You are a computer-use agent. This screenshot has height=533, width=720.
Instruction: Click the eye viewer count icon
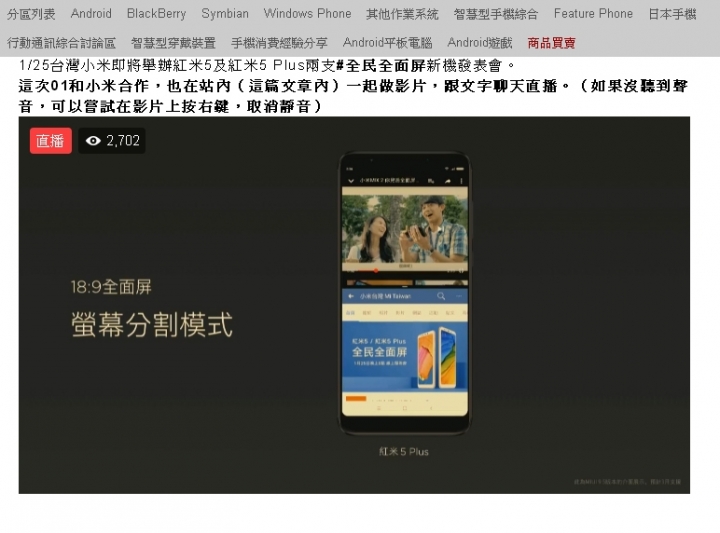[93, 140]
